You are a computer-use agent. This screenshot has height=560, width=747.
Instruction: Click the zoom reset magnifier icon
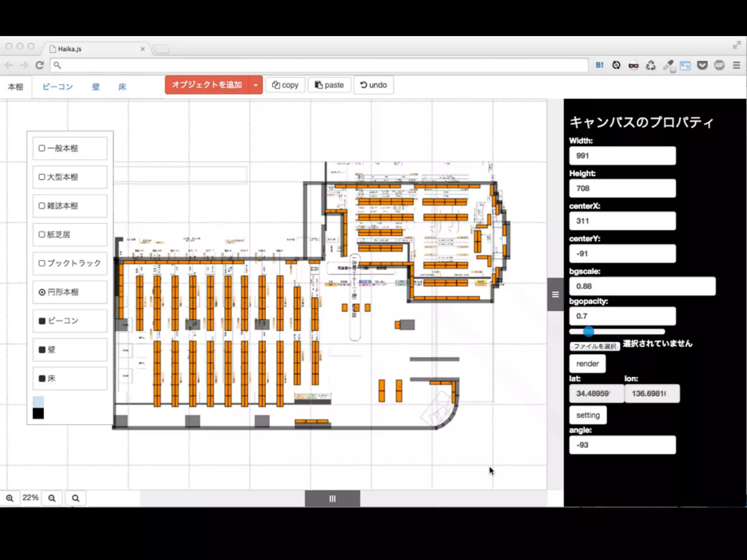point(76,498)
